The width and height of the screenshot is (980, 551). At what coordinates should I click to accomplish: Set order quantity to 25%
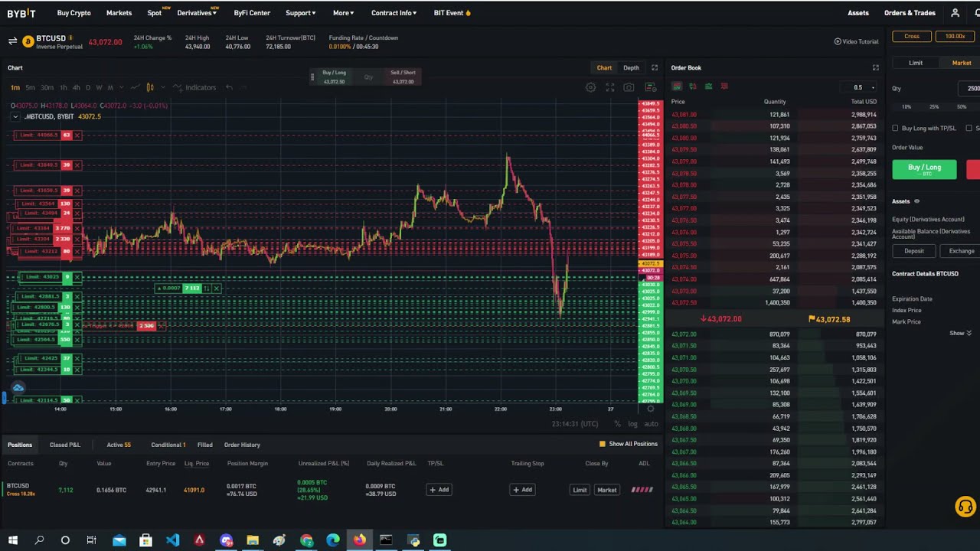coord(934,107)
